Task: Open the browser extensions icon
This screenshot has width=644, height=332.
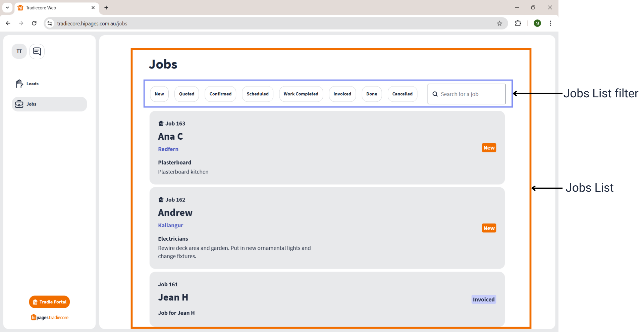Action: click(518, 23)
